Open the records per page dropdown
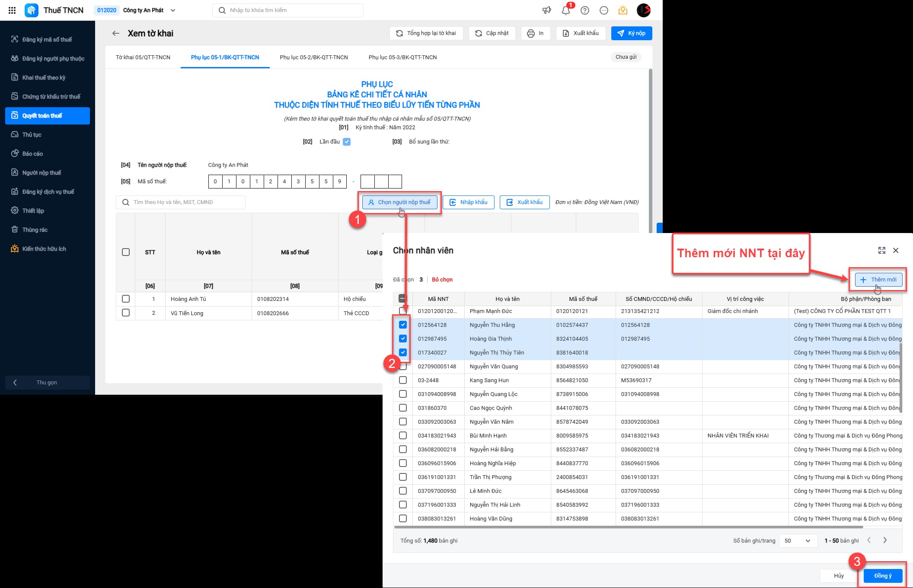This screenshot has height=588, width=913. (798, 540)
